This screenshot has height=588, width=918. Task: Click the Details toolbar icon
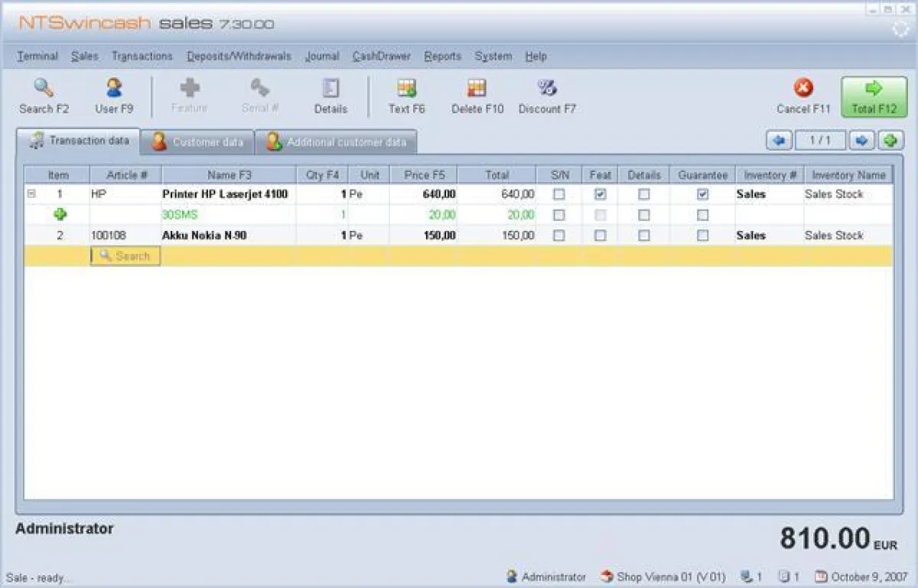click(330, 95)
